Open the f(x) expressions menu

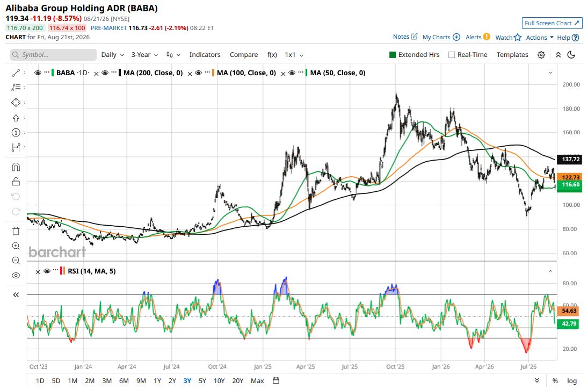tap(272, 55)
